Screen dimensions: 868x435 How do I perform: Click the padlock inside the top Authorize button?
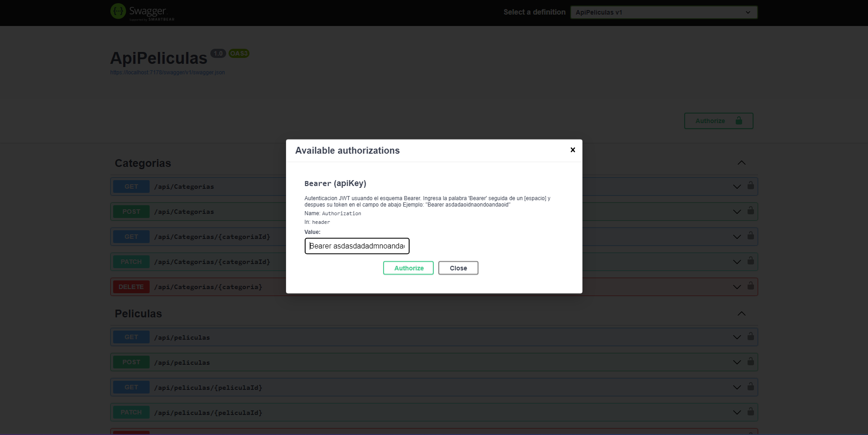point(739,121)
